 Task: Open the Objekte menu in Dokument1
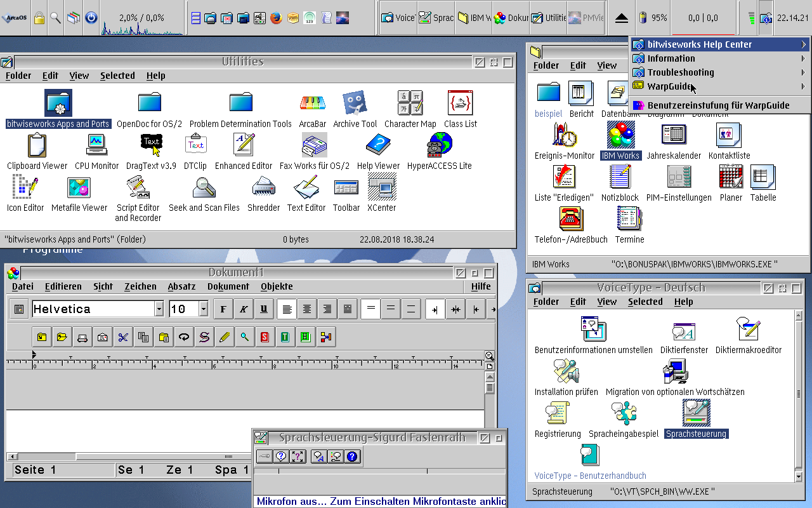pos(277,286)
